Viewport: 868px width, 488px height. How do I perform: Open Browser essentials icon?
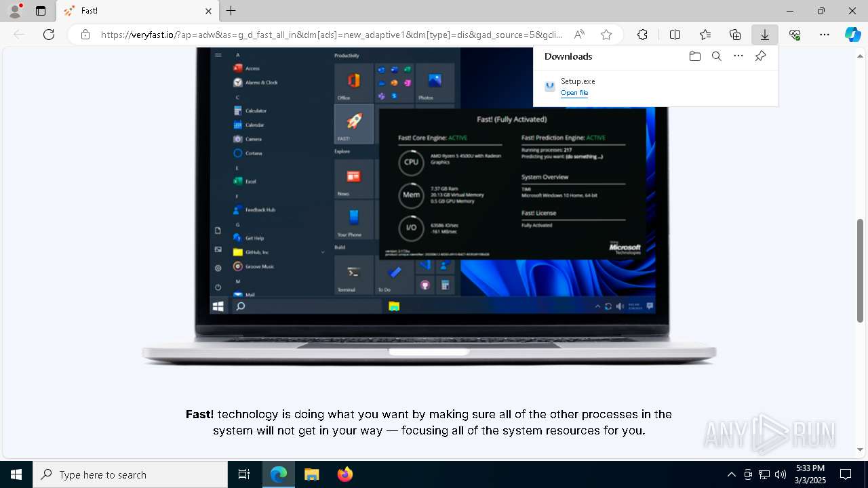point(795,35)
